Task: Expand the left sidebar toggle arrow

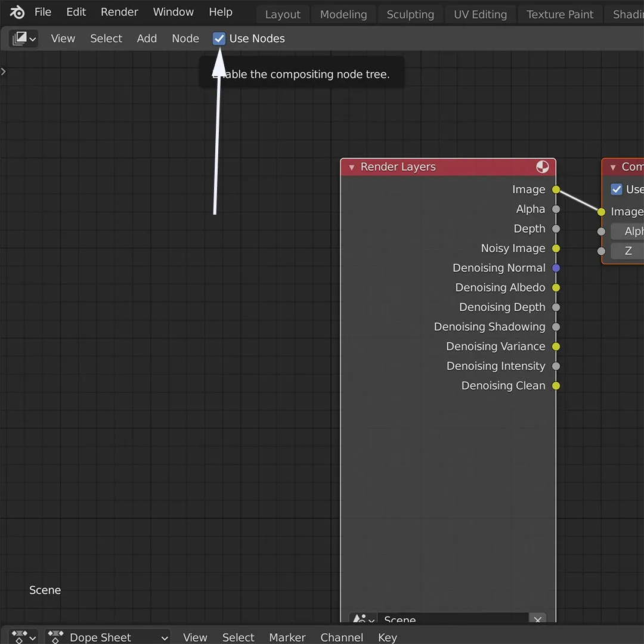Action: (x=4, y=72)
